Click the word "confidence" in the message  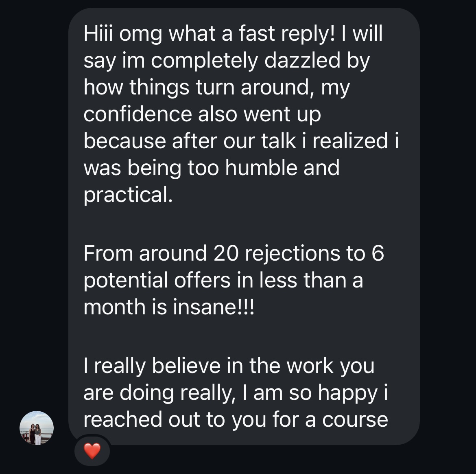138,114
